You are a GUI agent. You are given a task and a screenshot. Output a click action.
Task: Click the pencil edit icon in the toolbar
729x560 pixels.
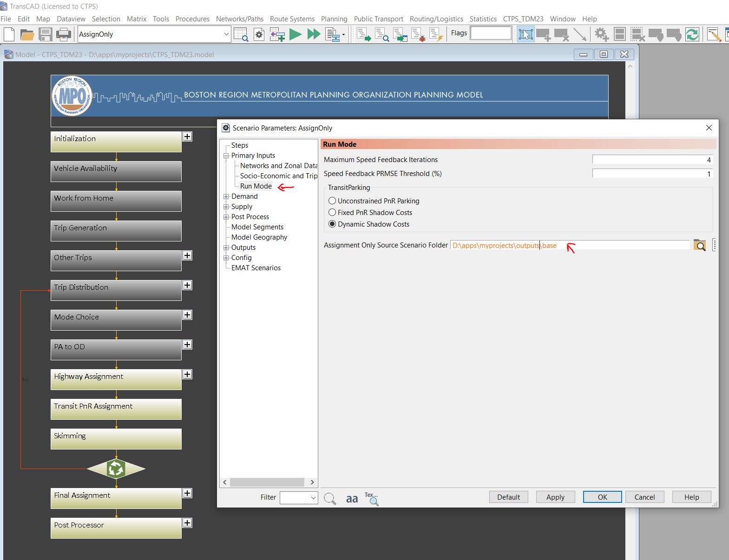click(x=714, y=34)
